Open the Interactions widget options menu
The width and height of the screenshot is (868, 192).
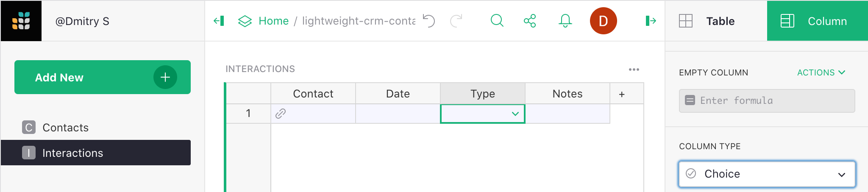(x=634, y=70)
